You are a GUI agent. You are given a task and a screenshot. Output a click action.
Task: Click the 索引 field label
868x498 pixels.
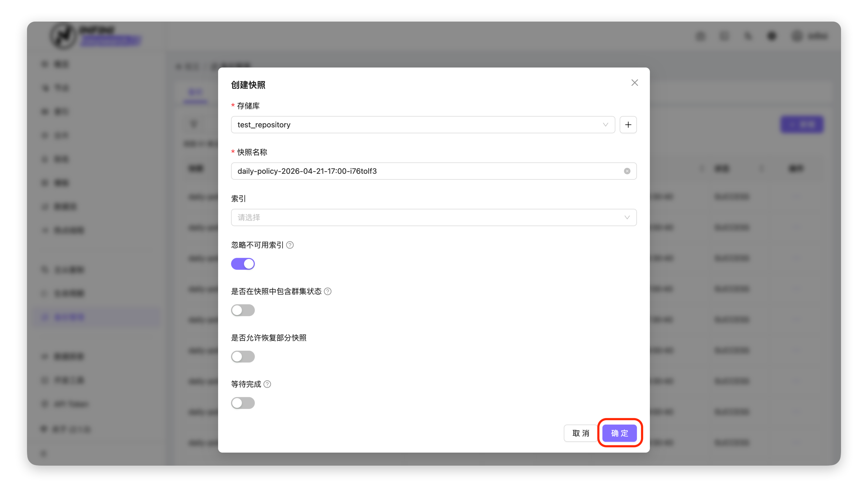point(239,199)
